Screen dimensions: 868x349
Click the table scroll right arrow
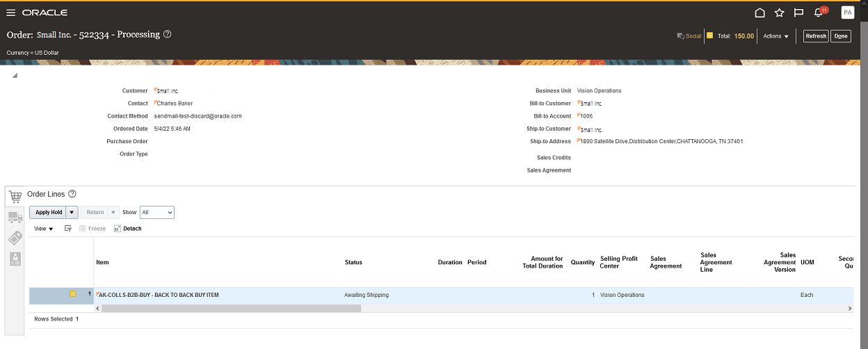click(x=850, y=308)
